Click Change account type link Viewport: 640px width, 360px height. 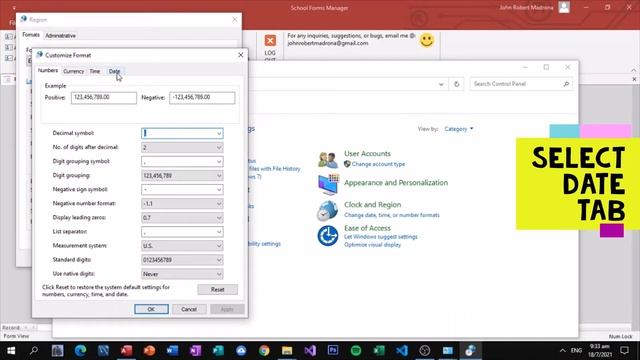378,164
